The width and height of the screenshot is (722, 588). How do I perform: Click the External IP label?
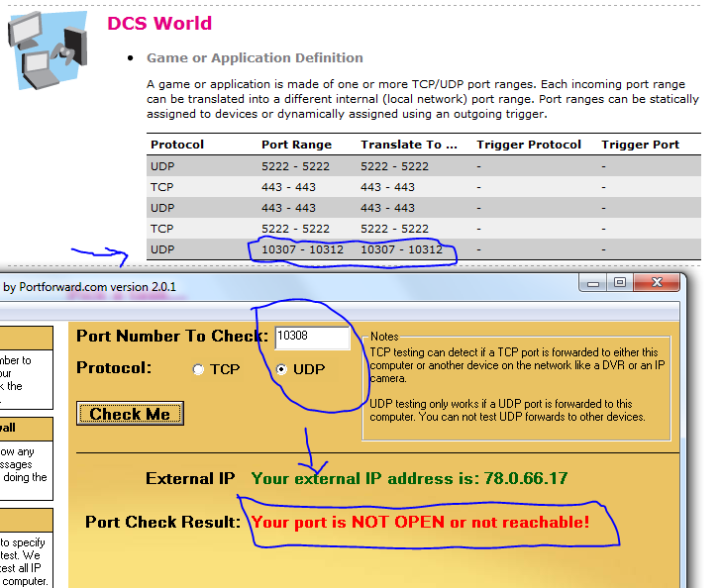coord(190,478)
